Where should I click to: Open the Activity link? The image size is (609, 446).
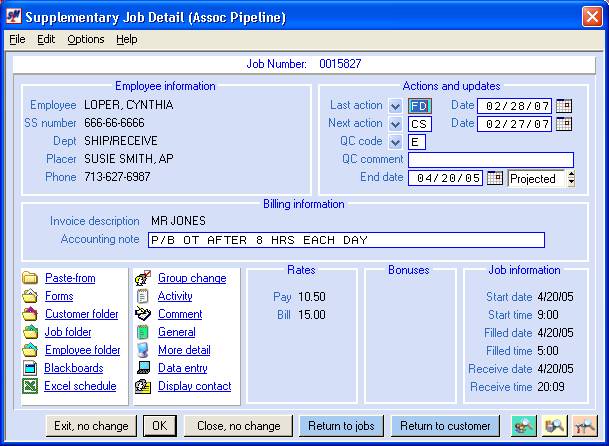click(175, 296)
